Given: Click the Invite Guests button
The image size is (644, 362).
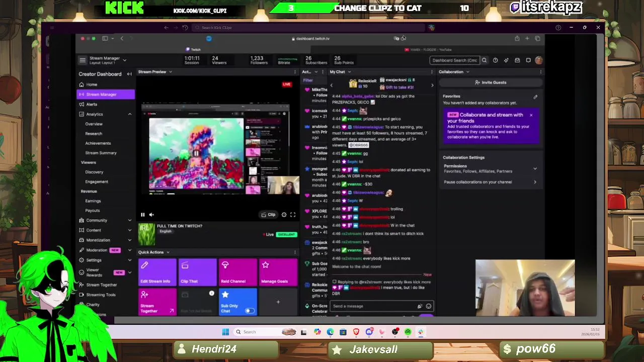Looking at the screenshot, I should [x=491, y=82].
